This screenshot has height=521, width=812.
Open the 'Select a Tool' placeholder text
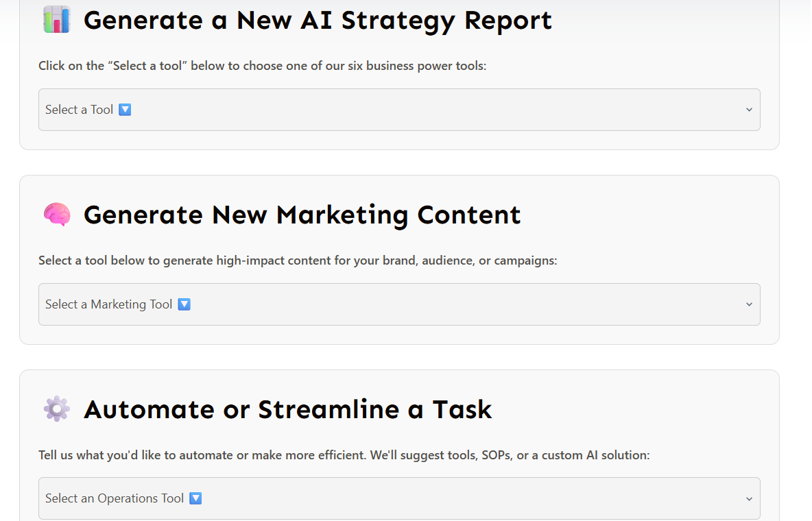point(79,110)
